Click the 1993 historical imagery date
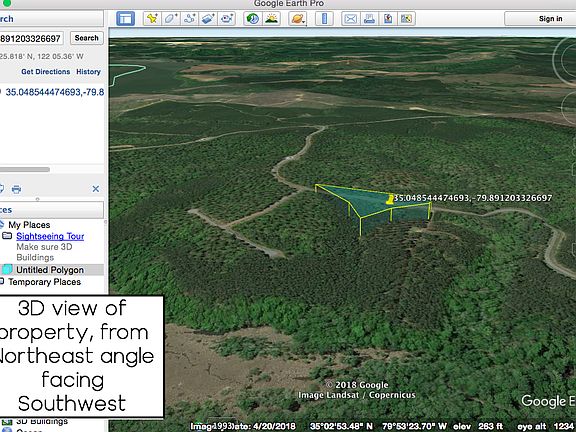The image size is (576, 432). [223, 426]
